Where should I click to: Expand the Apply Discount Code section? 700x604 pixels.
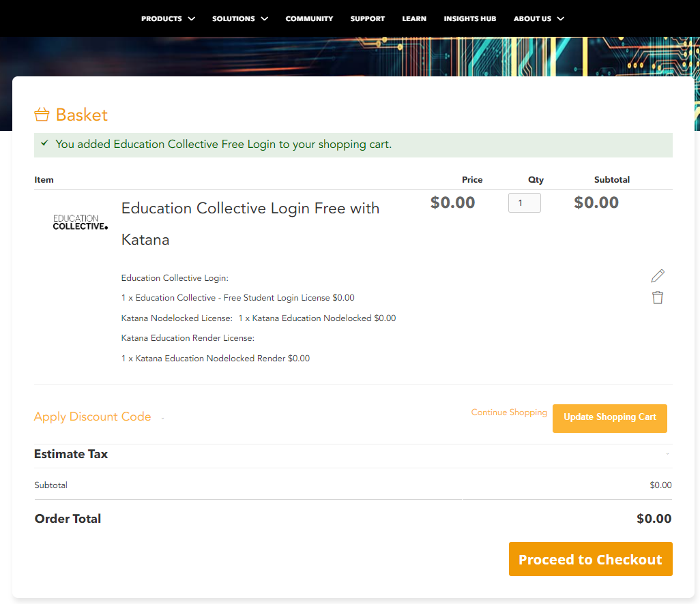99,417
